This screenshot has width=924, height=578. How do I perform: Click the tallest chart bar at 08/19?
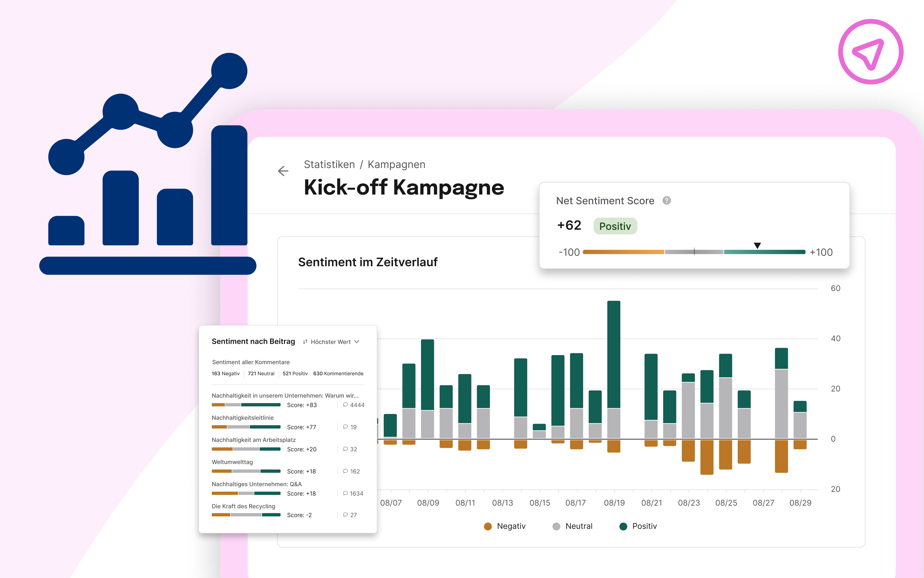(614, 376)
